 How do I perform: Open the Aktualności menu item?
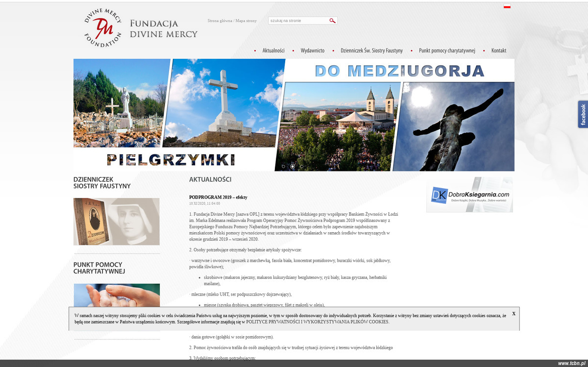(273, 50)
